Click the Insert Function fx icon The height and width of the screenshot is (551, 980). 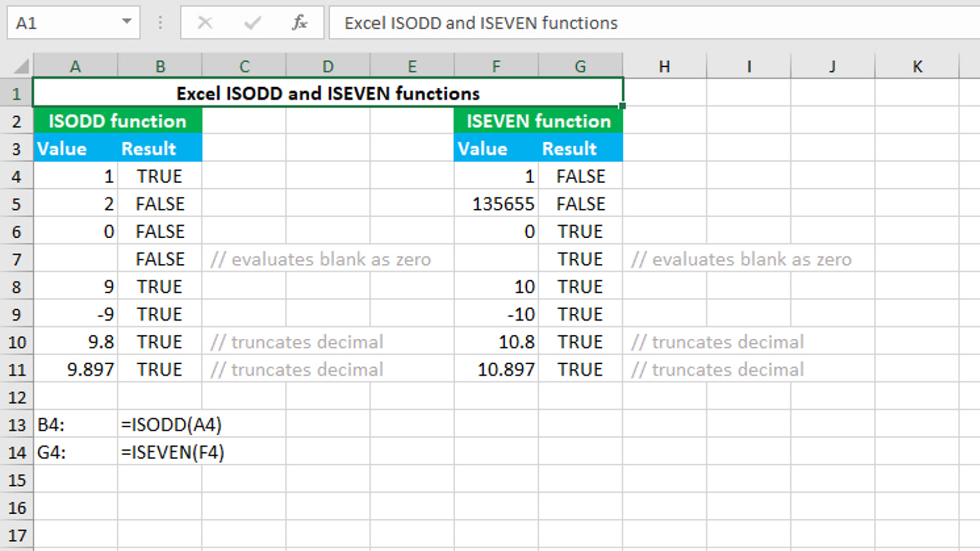click(300, 23)
